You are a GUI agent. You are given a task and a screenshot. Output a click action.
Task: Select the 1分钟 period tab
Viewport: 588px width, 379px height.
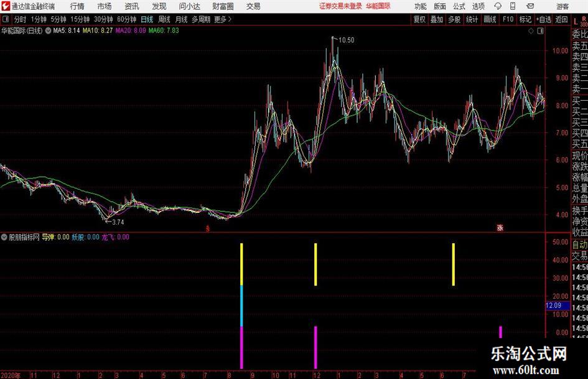coord(39,19)
